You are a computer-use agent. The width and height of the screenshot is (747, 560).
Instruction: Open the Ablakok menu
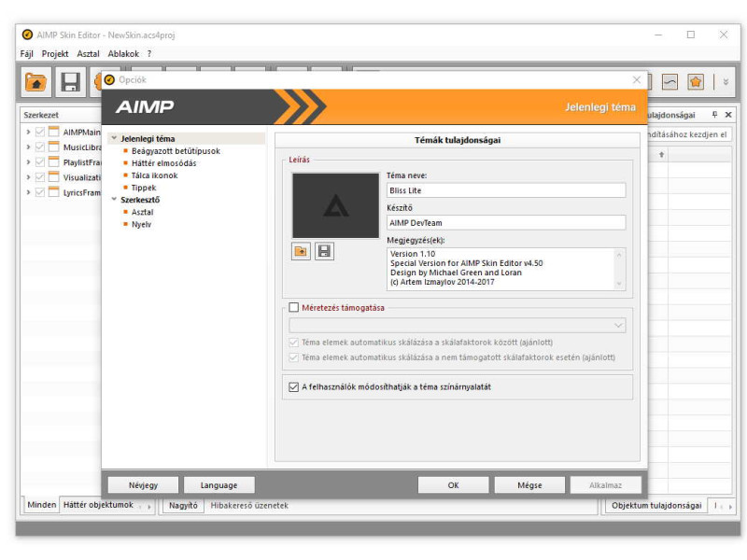123,54
